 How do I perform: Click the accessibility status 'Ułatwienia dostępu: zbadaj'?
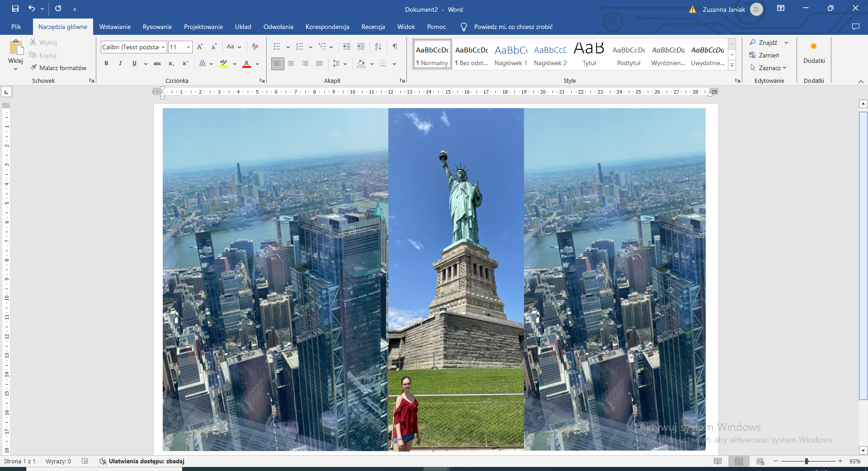click(x=142, y=461)
